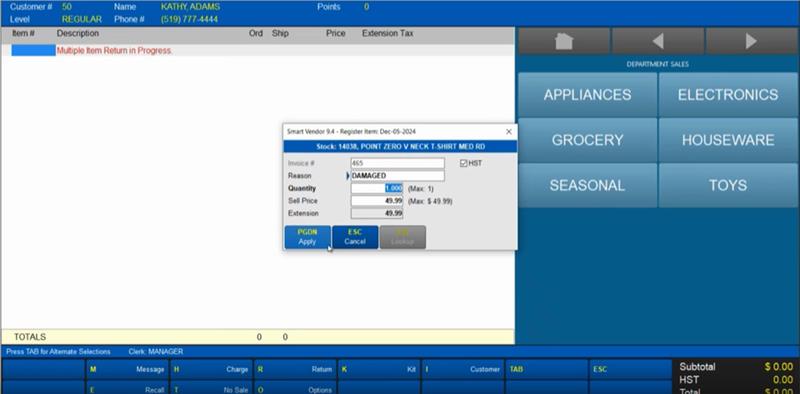The image size is (800, 394).
Task: Open the TOYS department
Action: pyautogui.click(x=728, y=185)
